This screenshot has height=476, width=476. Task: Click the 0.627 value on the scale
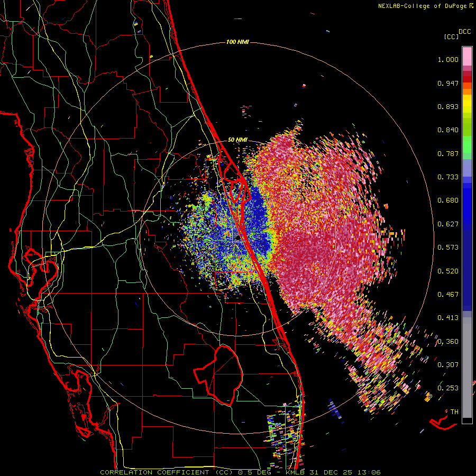point(448,224)
